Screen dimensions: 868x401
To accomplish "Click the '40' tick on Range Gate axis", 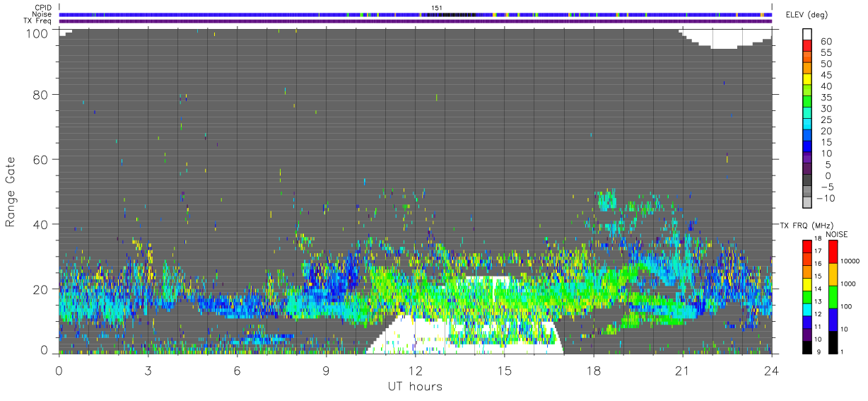I will coord(41,224).
